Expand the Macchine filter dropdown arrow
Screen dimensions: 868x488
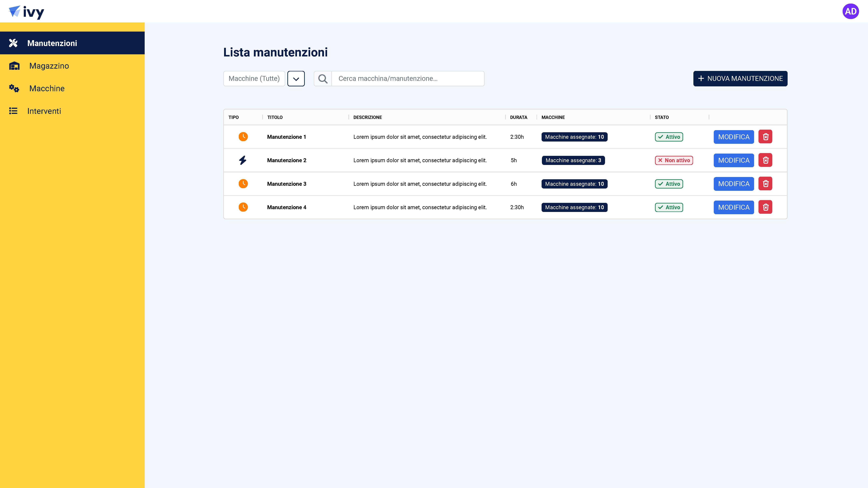[x=296, y=78]
